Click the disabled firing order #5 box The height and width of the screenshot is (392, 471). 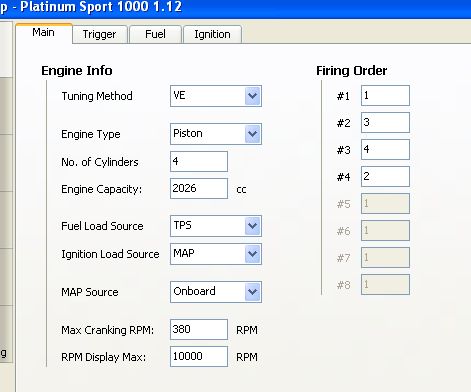385,204
